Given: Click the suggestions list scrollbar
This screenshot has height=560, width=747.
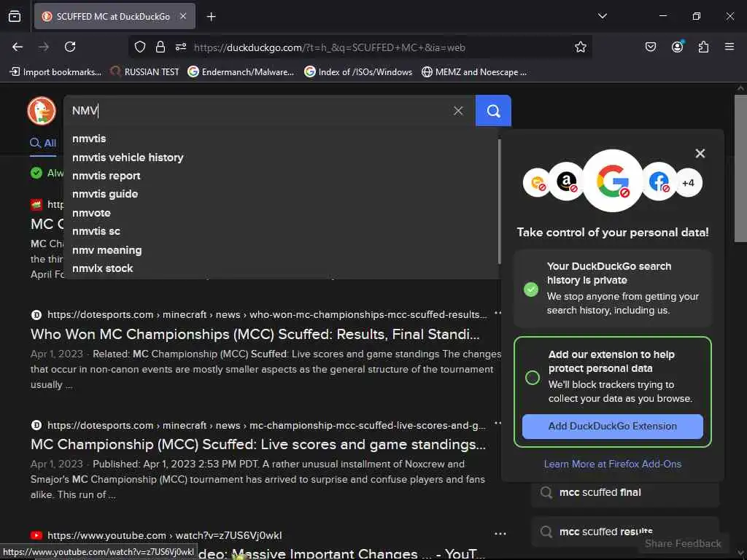Looking at the screenshot, I should 499,201.
